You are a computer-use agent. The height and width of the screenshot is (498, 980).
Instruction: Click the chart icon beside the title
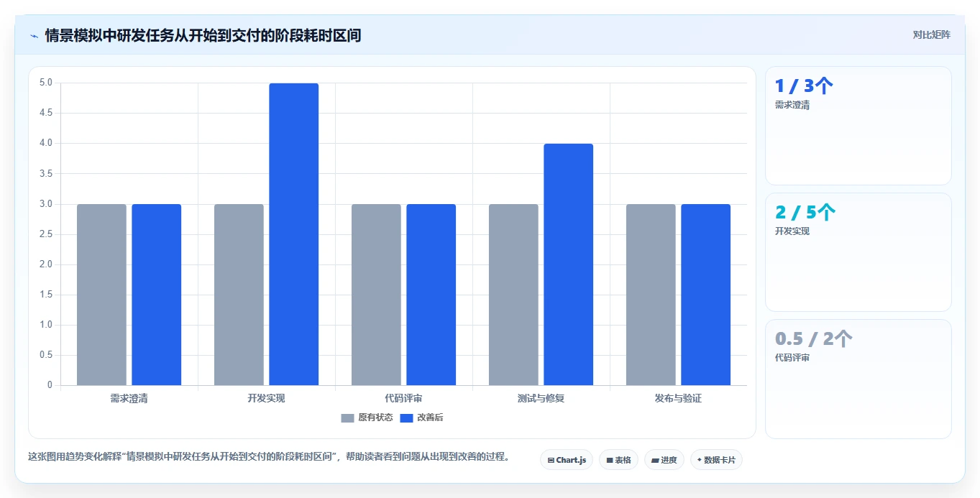[x=34, y=35]
